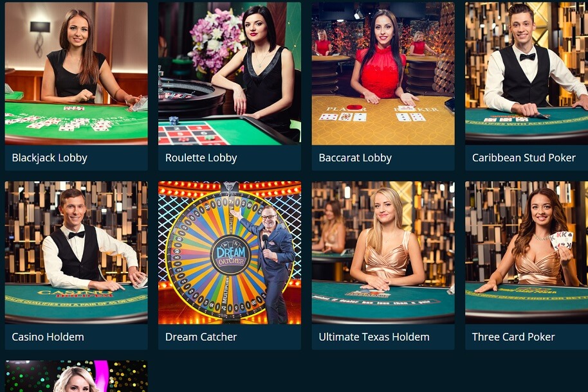Click the Baccarat Lobby title text

(355, 158)
